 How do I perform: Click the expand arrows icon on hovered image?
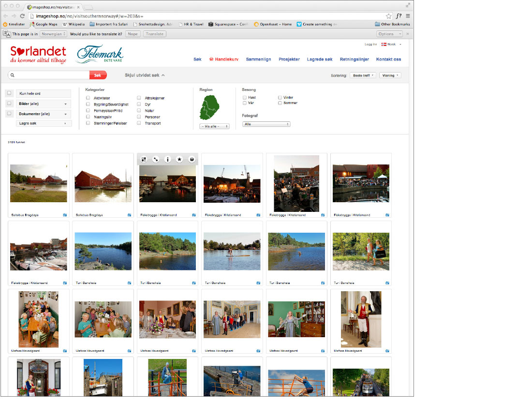(156, 159)
